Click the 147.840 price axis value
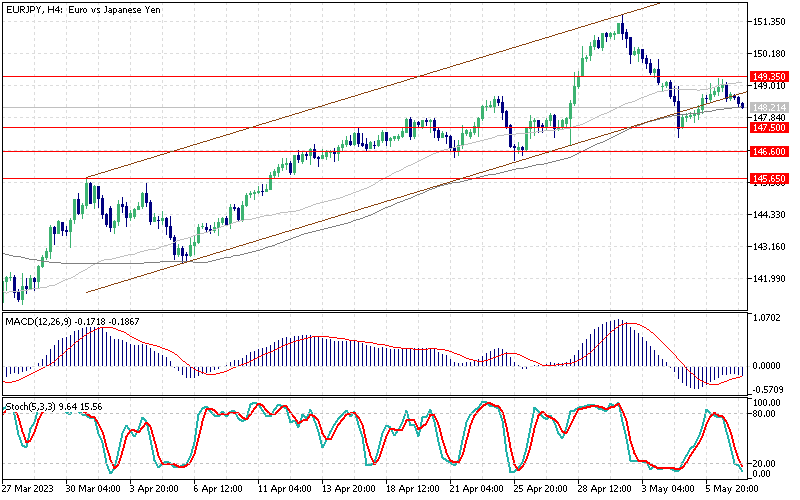800x500 pixels. click(769, 117)
